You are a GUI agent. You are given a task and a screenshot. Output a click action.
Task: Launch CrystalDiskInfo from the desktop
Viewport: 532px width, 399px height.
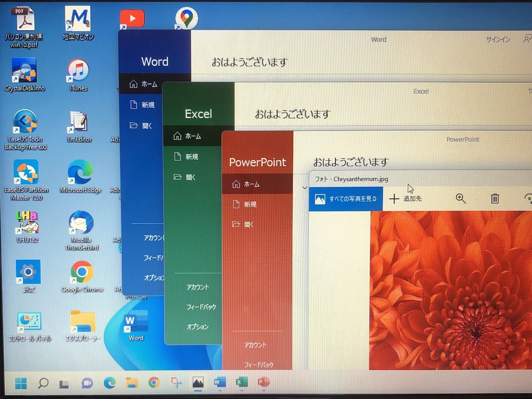point(24,75)
